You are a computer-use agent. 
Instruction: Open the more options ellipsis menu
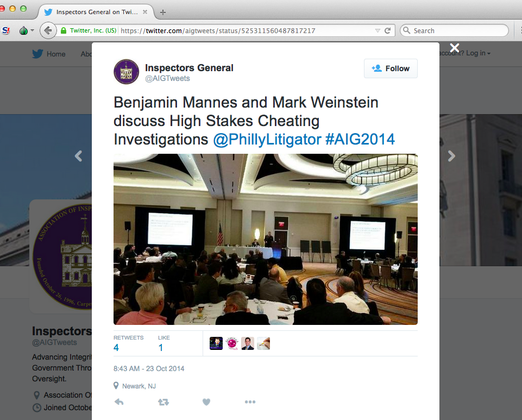[250, 402]
